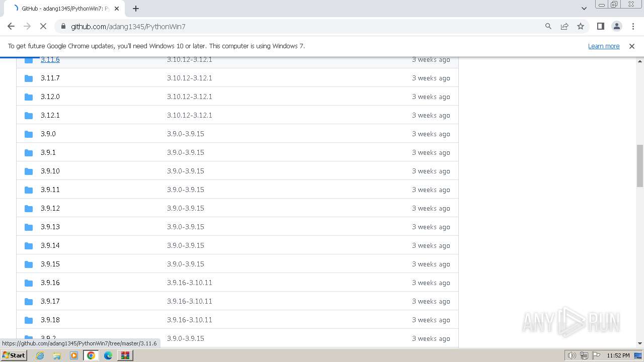The height and width of the screenshot is (362, 644).
Task: Open the 3.9.12 folder
Action: (50, 208)
